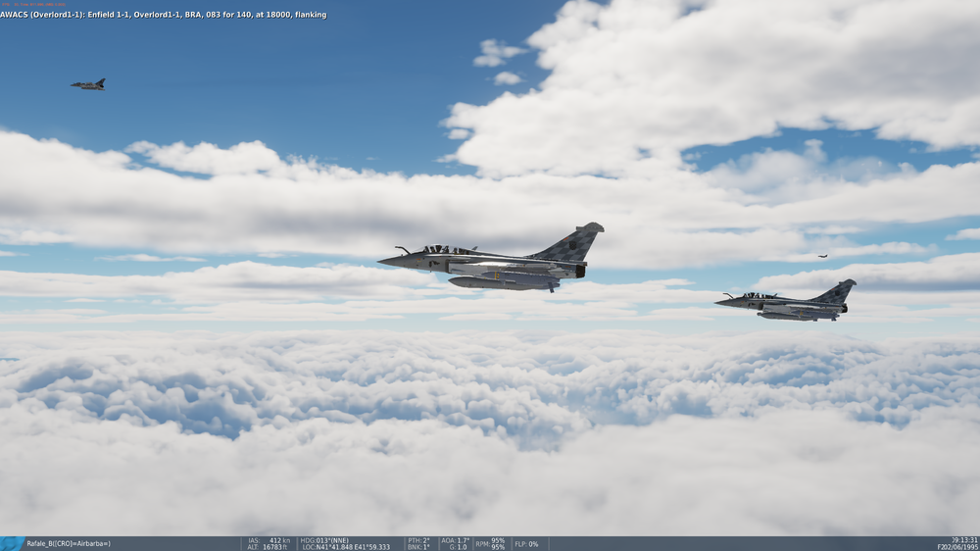Click the RPM 95% readout
The image size is (980, 551).
pos(490,544)
